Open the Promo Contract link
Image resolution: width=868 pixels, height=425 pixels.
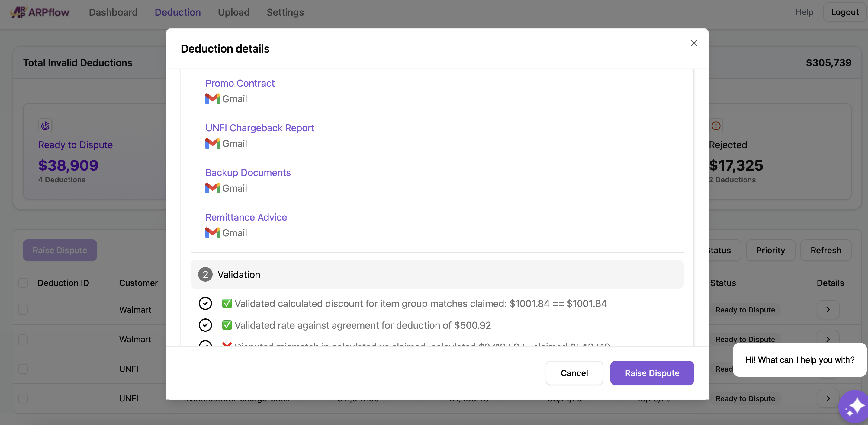pyautogui.click(x=240, y=83)
